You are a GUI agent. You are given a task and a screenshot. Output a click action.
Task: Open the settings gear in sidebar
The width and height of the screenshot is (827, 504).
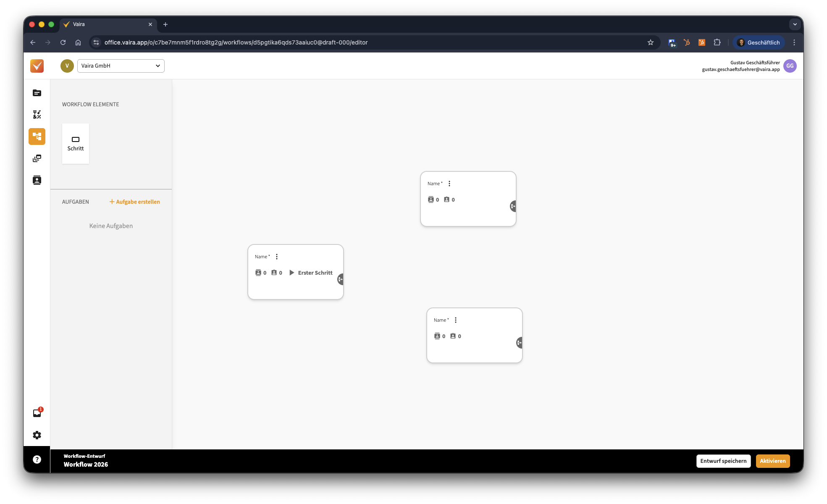point(37,435)
